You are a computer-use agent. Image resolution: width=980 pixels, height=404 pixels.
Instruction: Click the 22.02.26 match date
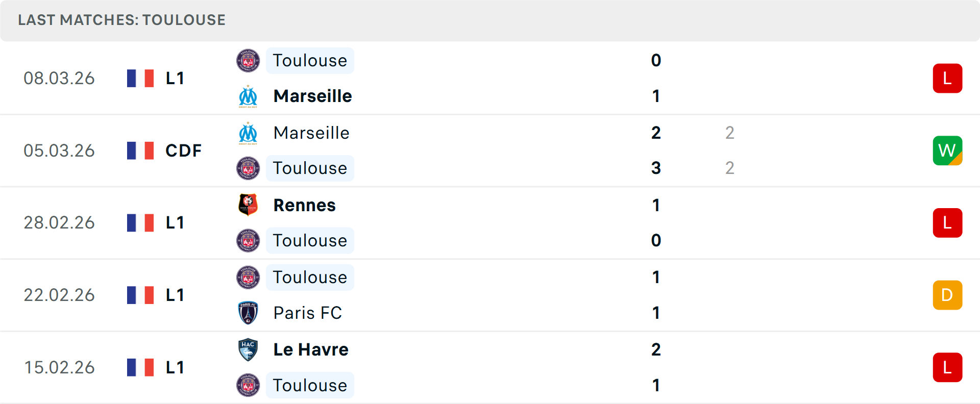pos(59,295)
